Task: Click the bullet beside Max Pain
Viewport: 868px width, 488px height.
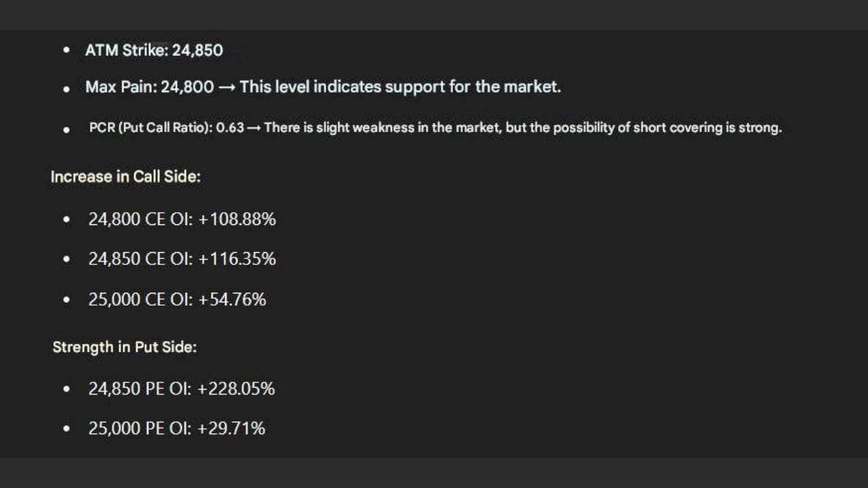Action: pyautogui.click(x=66, y=89)
